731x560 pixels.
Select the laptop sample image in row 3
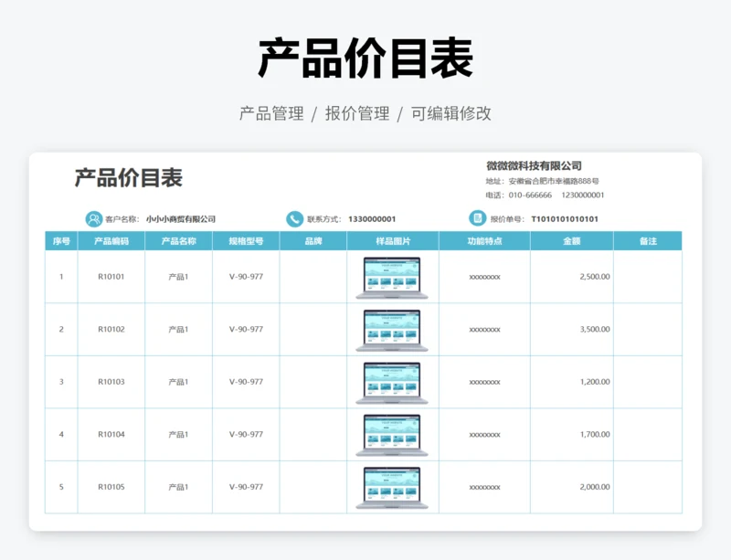392,383
